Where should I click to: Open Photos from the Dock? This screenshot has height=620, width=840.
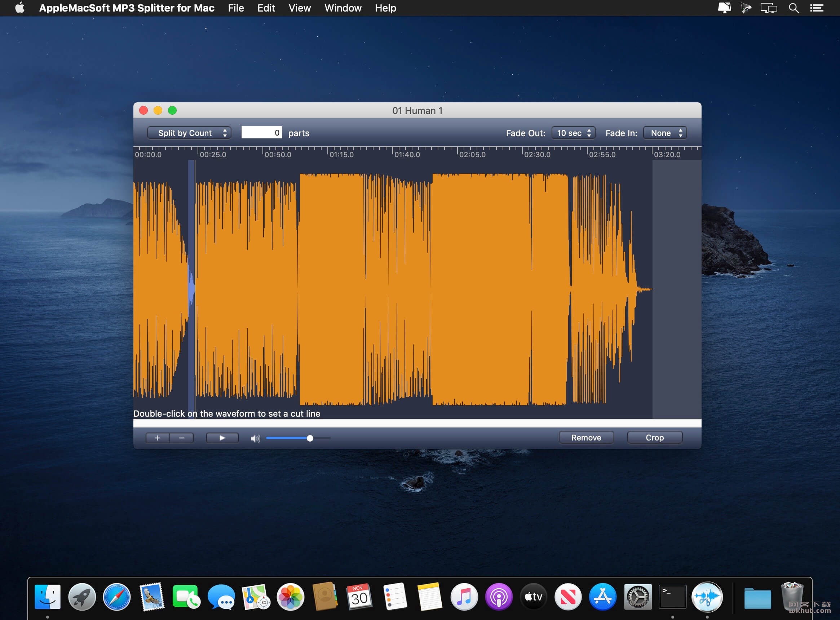pos(291,597)
